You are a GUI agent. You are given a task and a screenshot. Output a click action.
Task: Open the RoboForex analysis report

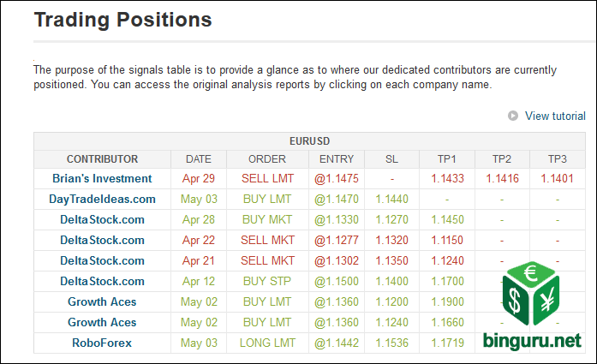[102, 343]
